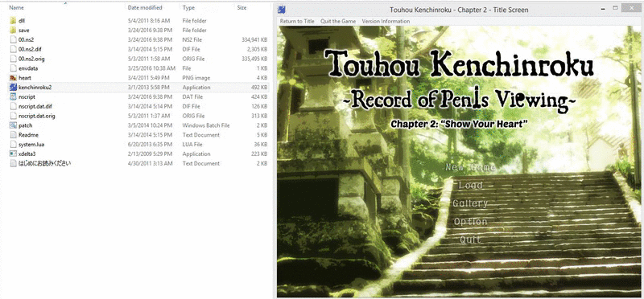Select the Readme text document icon
Image resolution: width=644 pixels, height=299 pixels.
tap(12, 134)
